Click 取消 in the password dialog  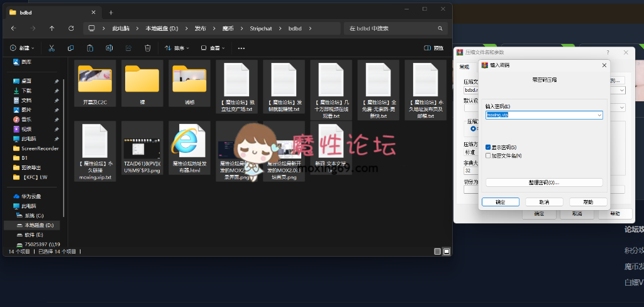click(x=544, y=202)
